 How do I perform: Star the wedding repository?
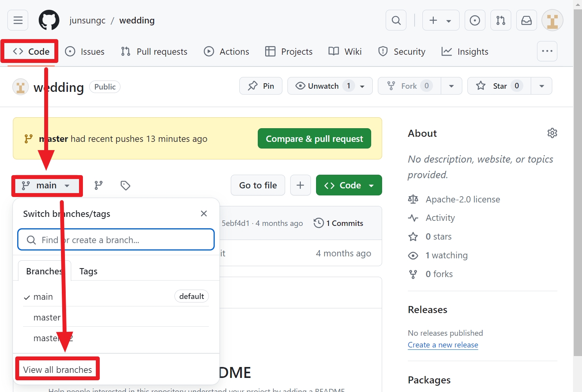[499, 86]
